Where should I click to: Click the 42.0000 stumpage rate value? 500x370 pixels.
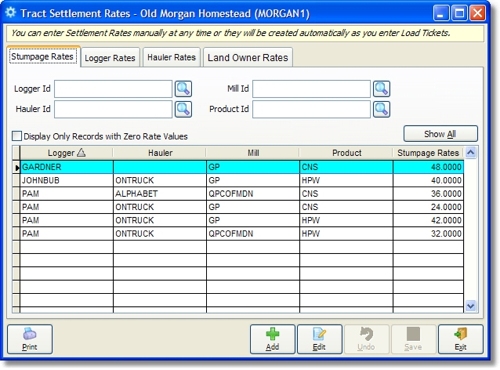428,220
